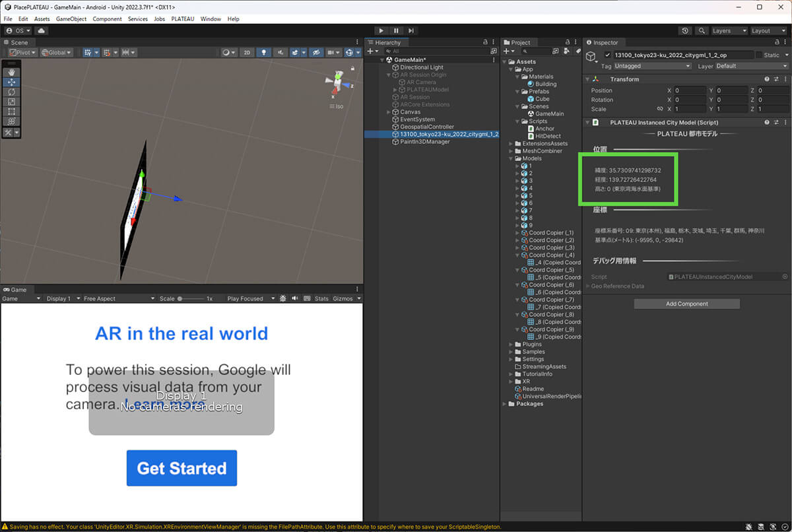The height and width of the screenshot is (532, 792).
Task: Click the constrained proportions link icon for Scale
Action: pos(659,109)
